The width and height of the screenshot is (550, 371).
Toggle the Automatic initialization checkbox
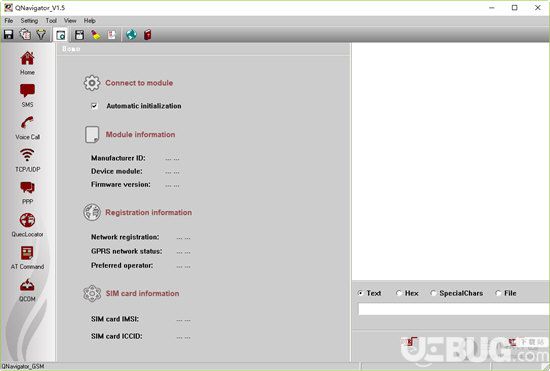click(x=94, y=106)
